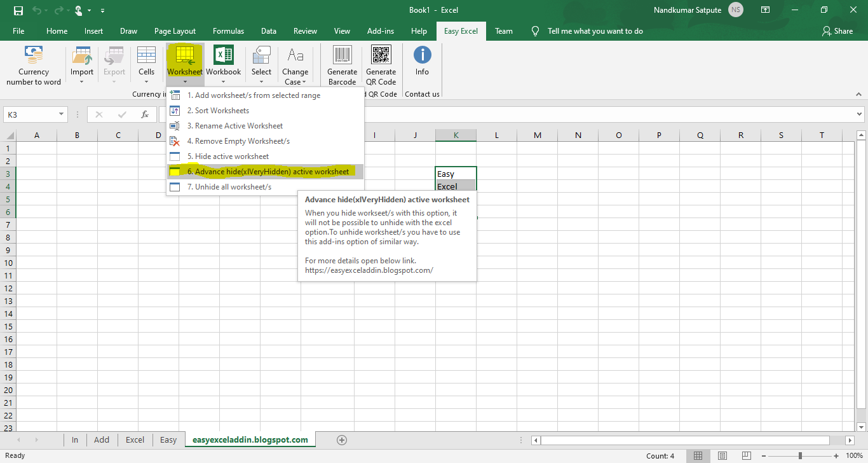Click the zoom slider handle
This screenshot has width=868, height=463.
click(801, 455)
